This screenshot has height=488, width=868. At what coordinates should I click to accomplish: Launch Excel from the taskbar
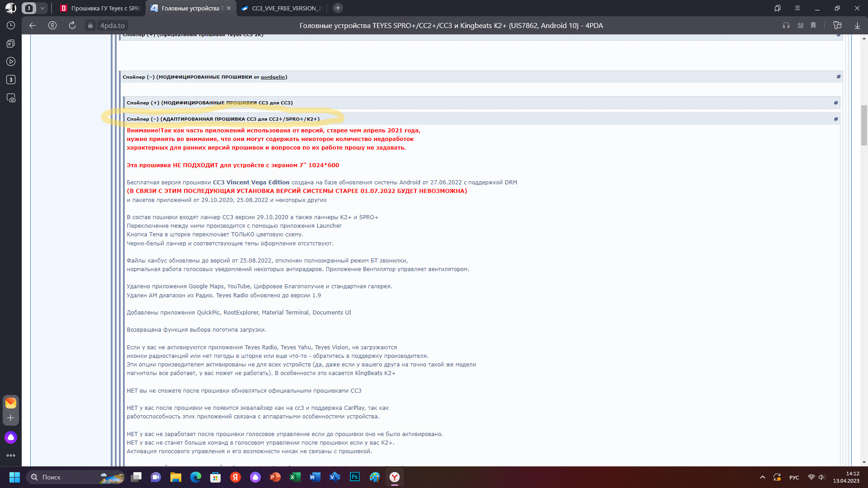pos(295,477)
